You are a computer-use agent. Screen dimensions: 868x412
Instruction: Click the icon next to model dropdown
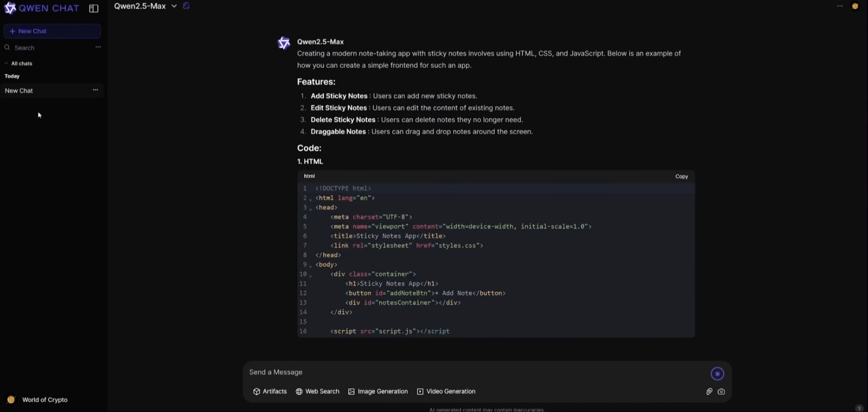pos(186,6)
